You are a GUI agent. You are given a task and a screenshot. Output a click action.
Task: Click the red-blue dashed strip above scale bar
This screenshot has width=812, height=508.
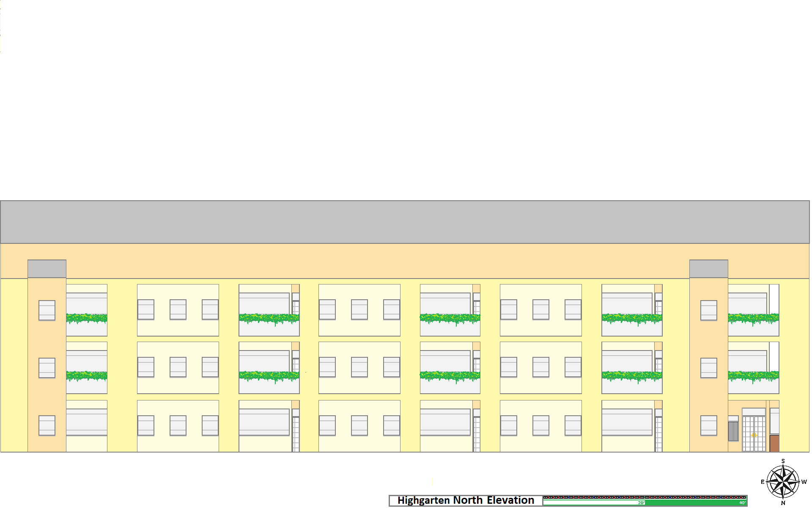coord(645,497)
